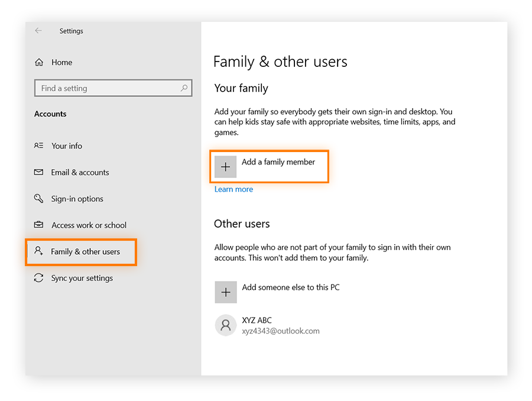Click the Accounts sidebar heading
This screenshot has height=401, width=532.
[x=50, y=114]
